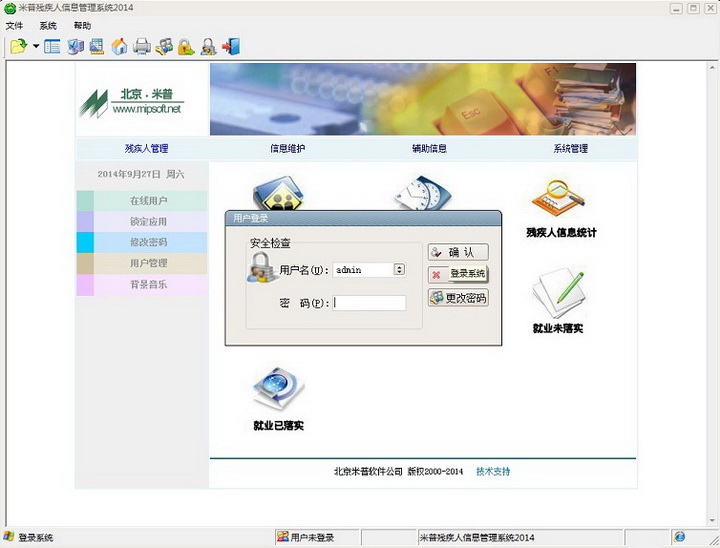The width and height of the screenshot is (720, 548).
Task: Expand the arrow beside the open folder icon
Action: [36, 46]
